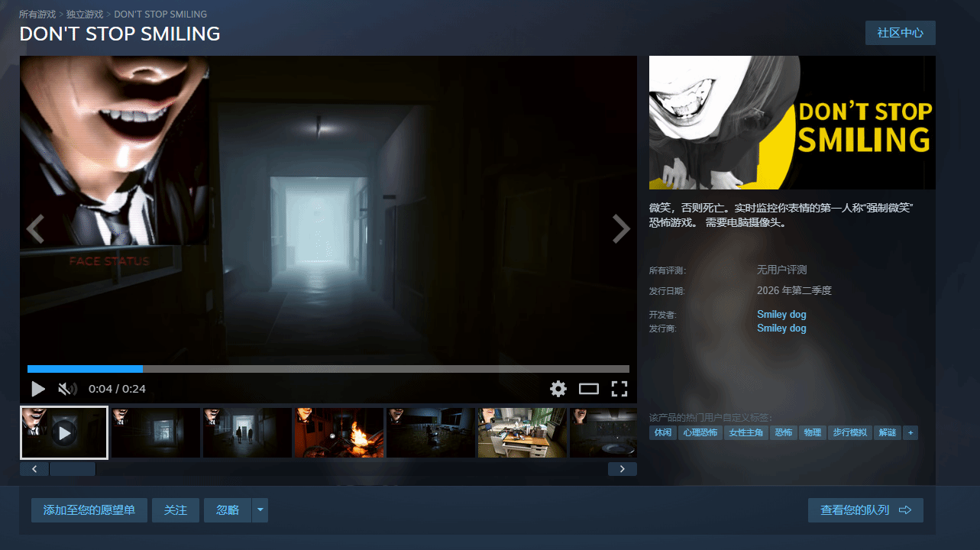The image size is (980, 550).
Task: Select the campfire screenshot thumbnail
Action: point(339,432)
